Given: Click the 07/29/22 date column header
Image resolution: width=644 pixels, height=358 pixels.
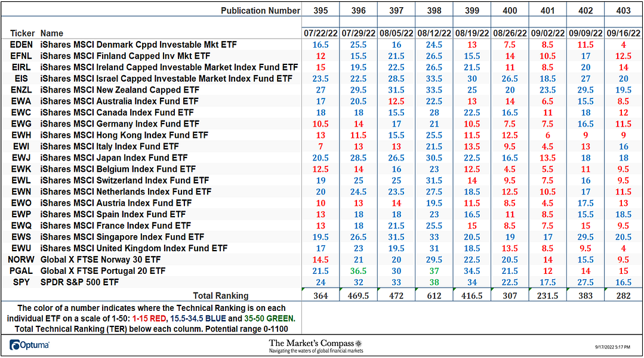Looking at the screenshot, I should coord(359,33).
